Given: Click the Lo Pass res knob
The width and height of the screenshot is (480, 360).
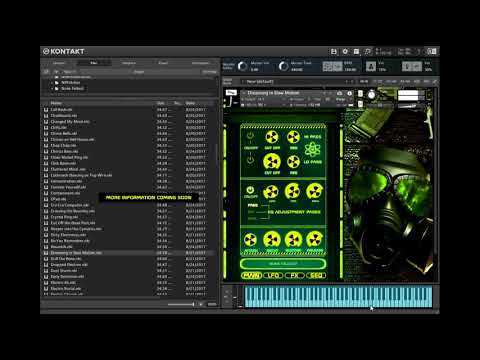Looking at the screenshot, I should pos(293,162).
